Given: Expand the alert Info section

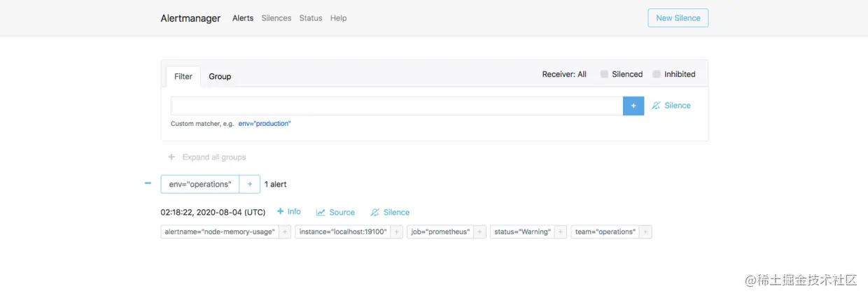Looking at the screenshot, I should 289,212.
